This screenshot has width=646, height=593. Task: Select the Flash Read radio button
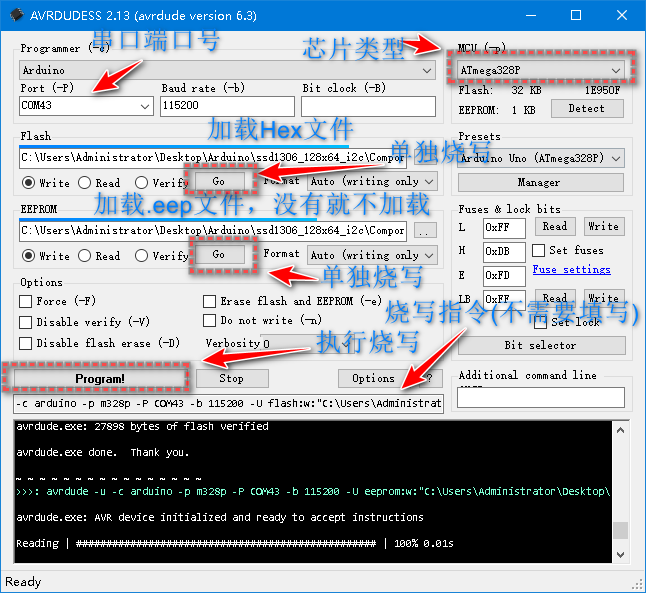[84, 183]
